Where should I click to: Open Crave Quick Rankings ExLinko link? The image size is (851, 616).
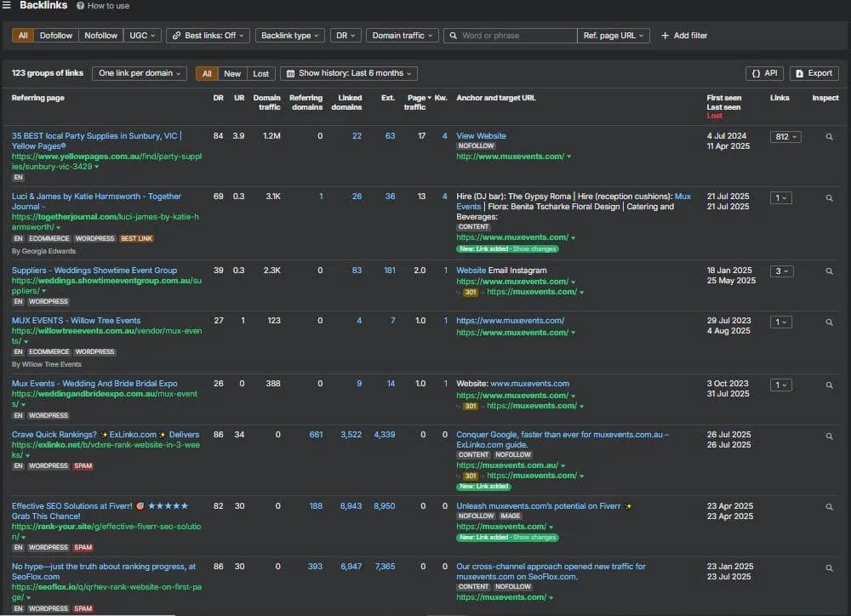[106, 434]
